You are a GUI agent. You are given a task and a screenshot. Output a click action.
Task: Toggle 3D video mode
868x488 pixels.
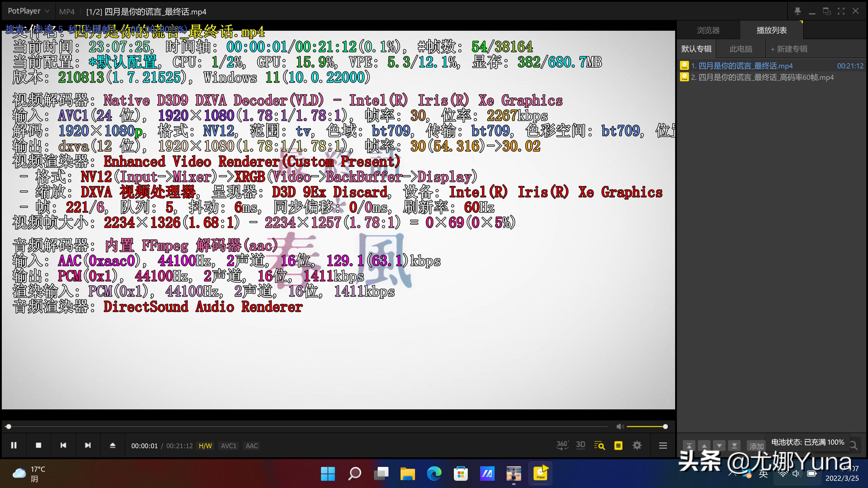click(580, 445)
